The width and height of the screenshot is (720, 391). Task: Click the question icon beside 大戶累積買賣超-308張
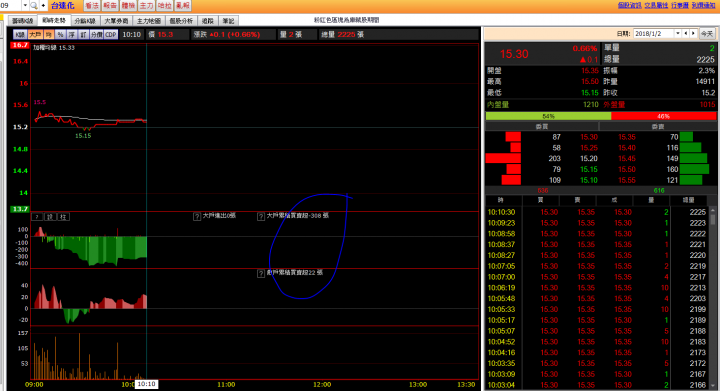(261, 216)
